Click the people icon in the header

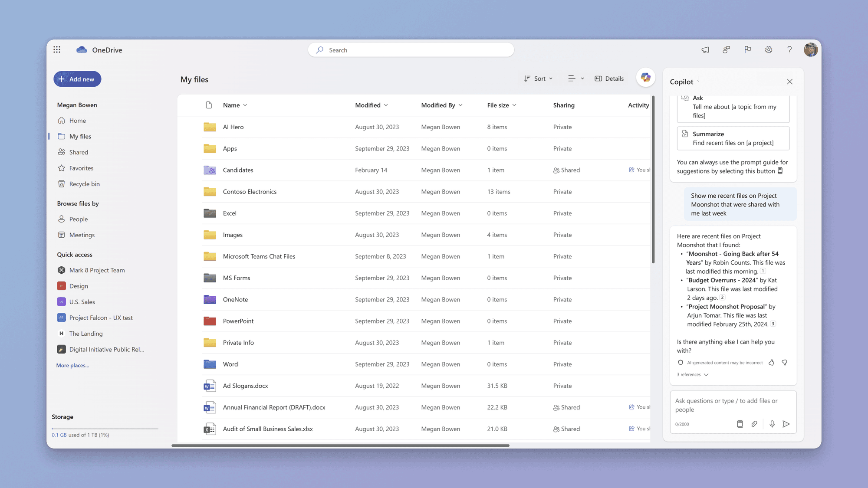point(726,50)
